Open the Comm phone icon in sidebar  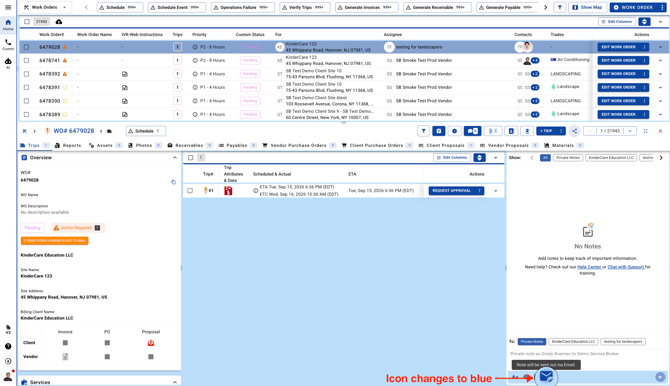(x=8, y=44)
